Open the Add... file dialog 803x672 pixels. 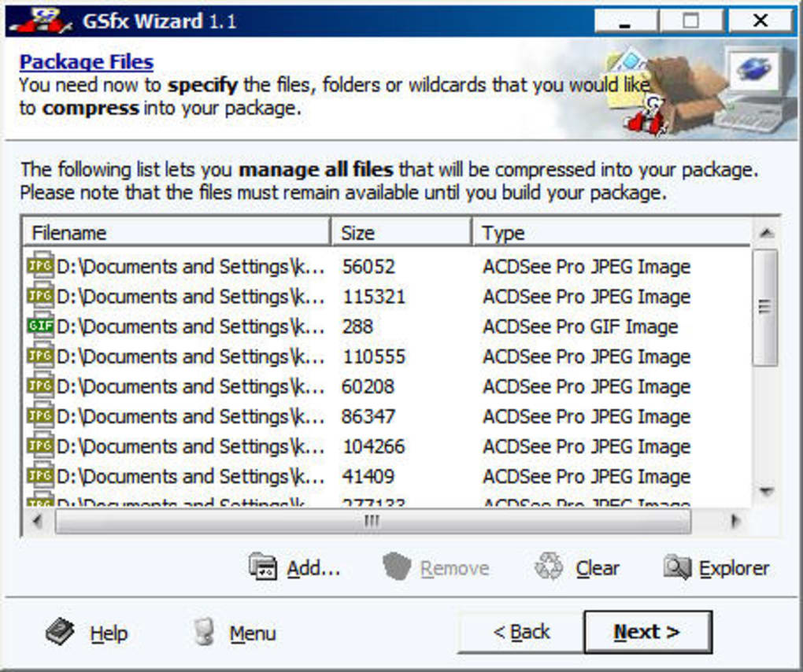pos(294,567)
